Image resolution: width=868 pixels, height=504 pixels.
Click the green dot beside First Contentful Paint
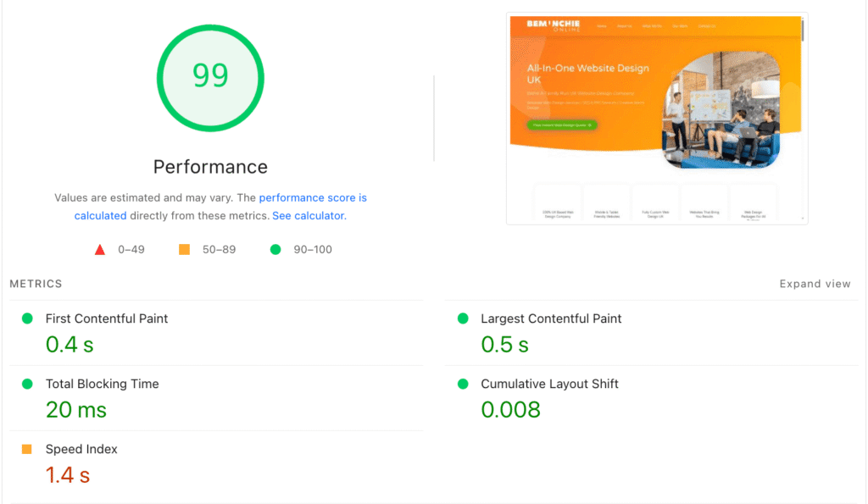tap(27, 318)
